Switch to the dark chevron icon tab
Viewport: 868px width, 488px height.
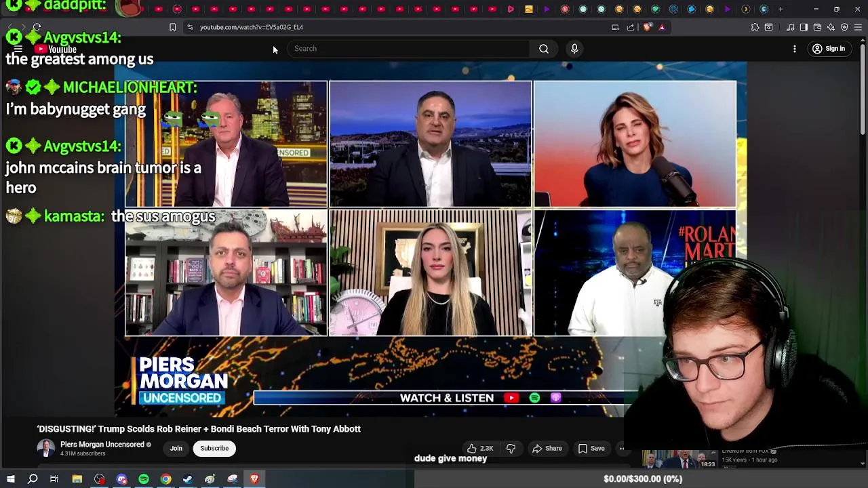point(745,9)
